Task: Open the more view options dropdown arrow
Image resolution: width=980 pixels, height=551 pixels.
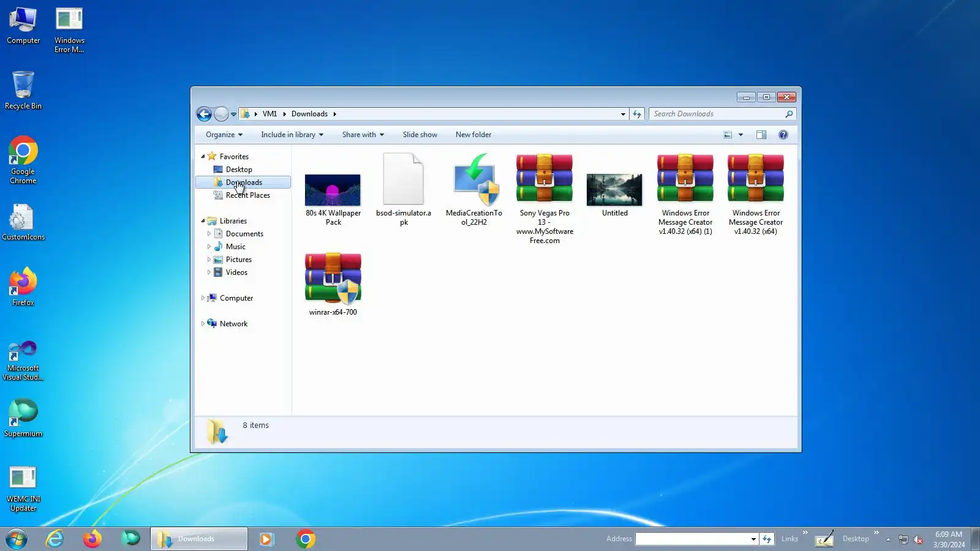Action: pyautogui.click(x=741, y=135)
